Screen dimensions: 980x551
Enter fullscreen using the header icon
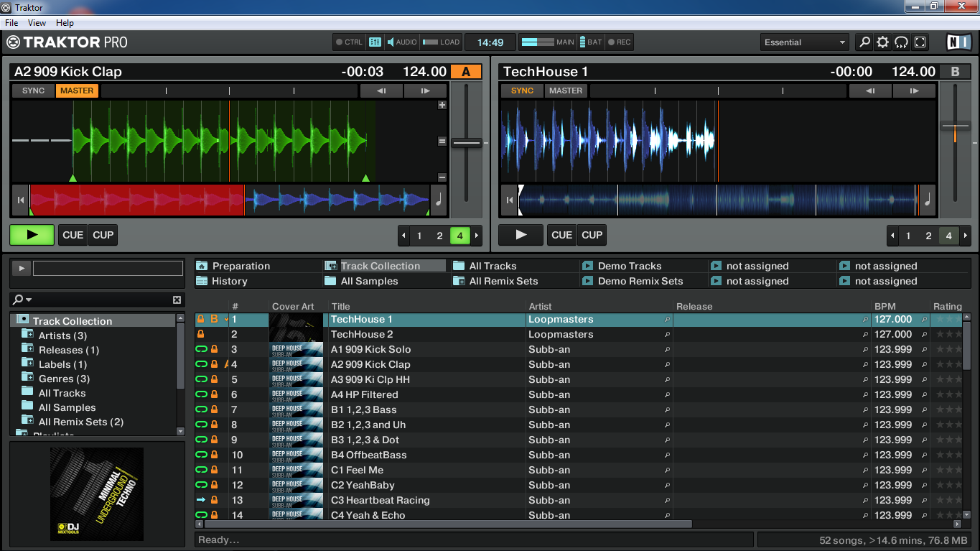click(920, 42)
